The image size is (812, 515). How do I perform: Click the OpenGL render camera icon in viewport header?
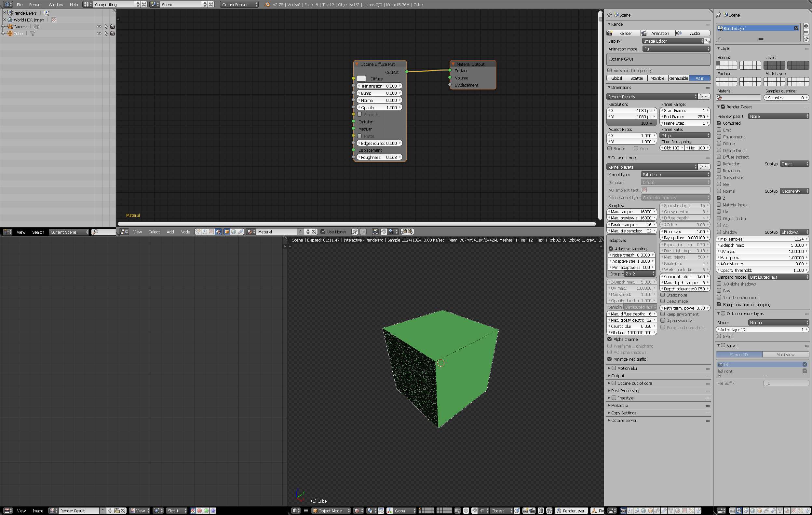pos(525,511)
